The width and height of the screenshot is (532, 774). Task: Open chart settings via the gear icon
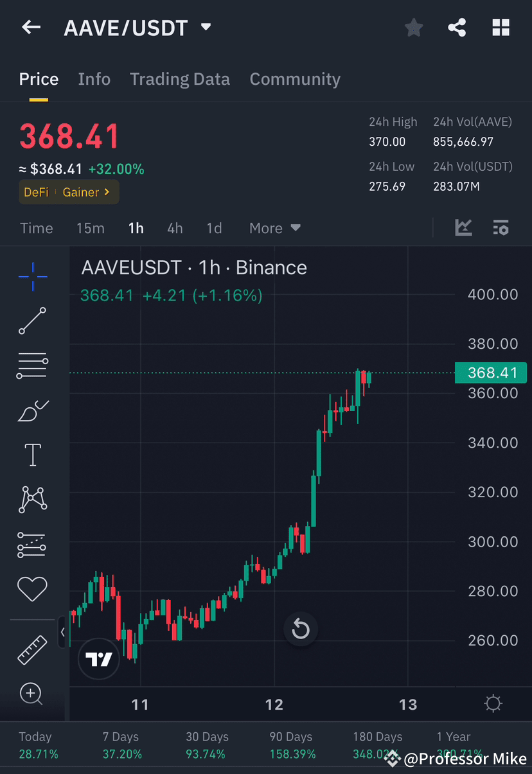coord(493,703)
